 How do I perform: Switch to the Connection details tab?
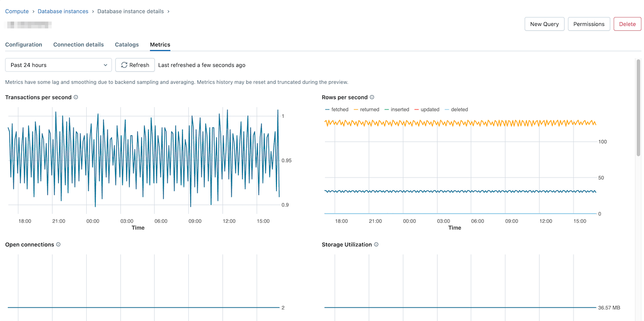78,44
